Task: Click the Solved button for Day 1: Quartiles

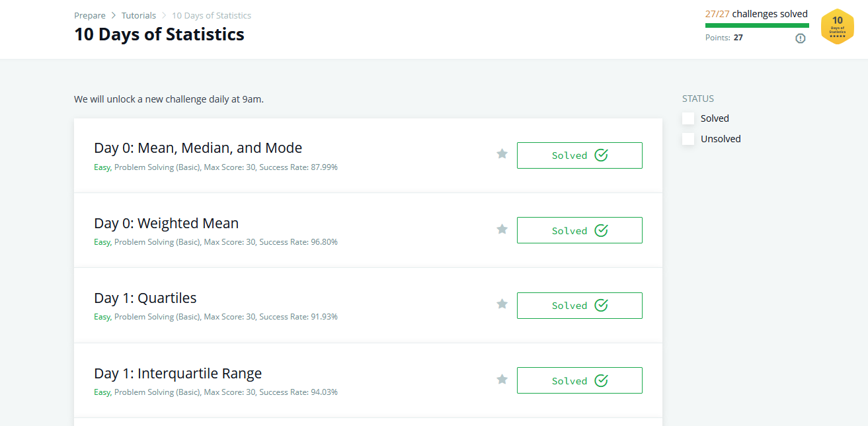Action: pos(579,305)
